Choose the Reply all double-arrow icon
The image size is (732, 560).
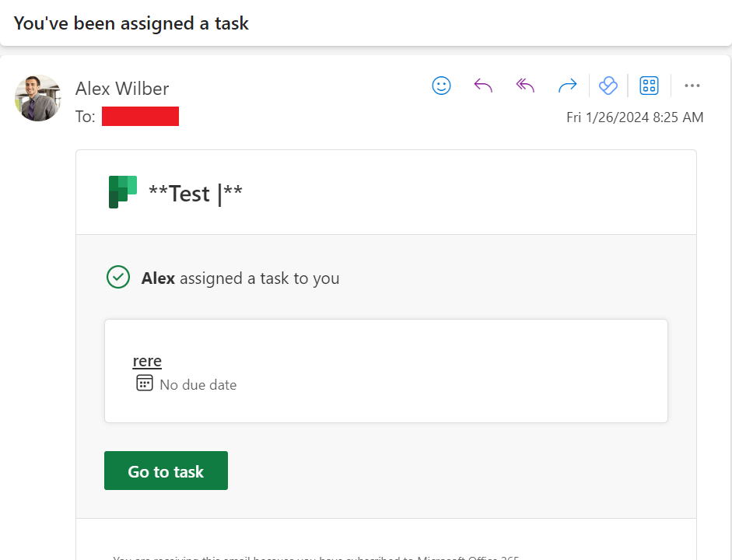pos(525,86)
